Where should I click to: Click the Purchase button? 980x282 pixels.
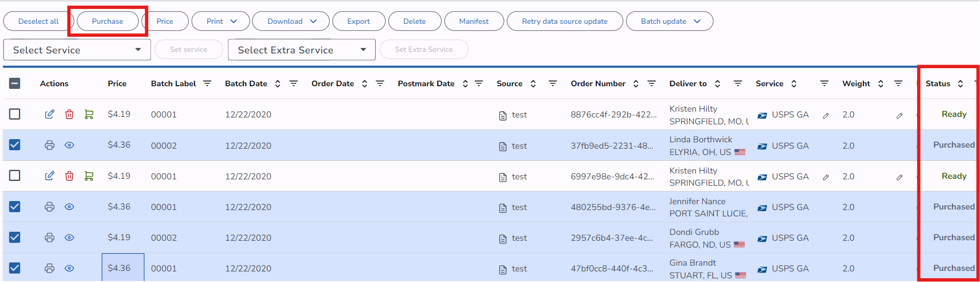coord(108,21)
